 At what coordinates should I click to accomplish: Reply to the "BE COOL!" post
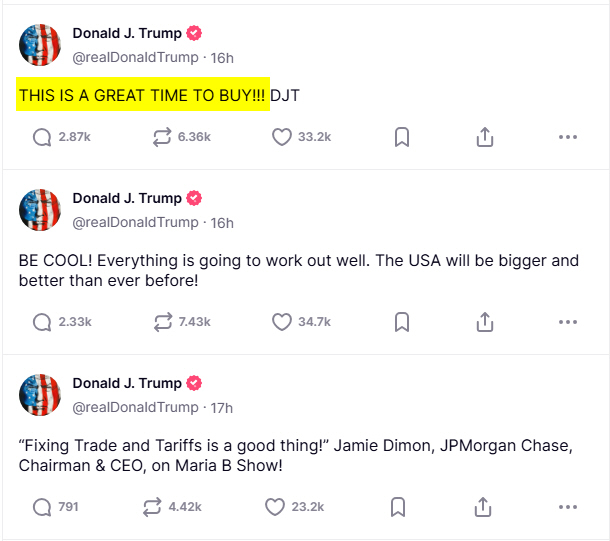pyautogui.click(x=42, y=322)
